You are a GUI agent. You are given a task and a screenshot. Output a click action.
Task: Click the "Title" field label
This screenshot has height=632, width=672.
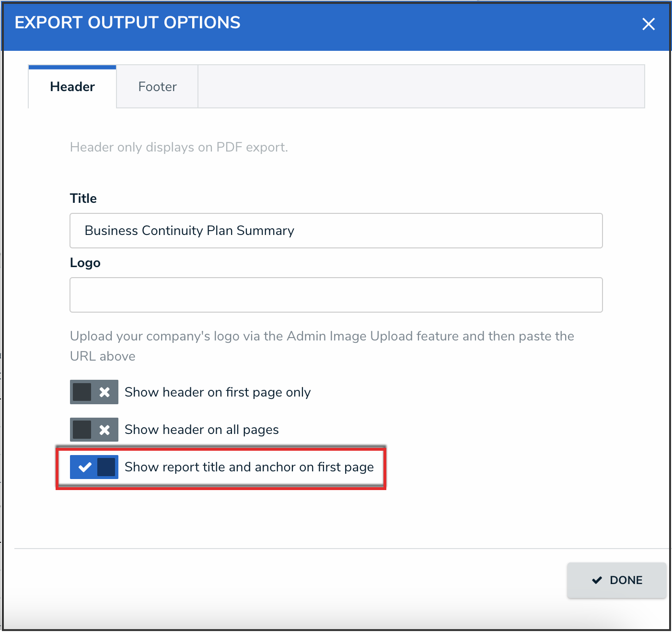pyautogui.click(x=83, y=199)
